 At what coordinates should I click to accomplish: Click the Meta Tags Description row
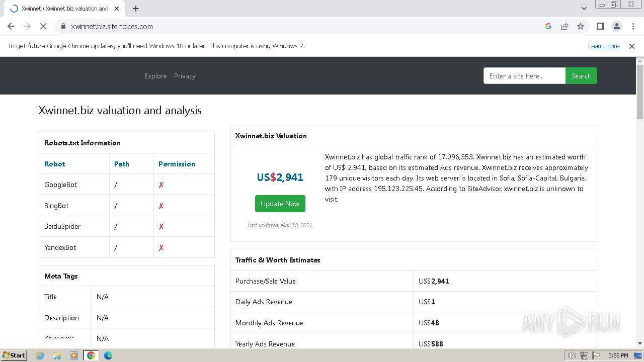[127, 318]
